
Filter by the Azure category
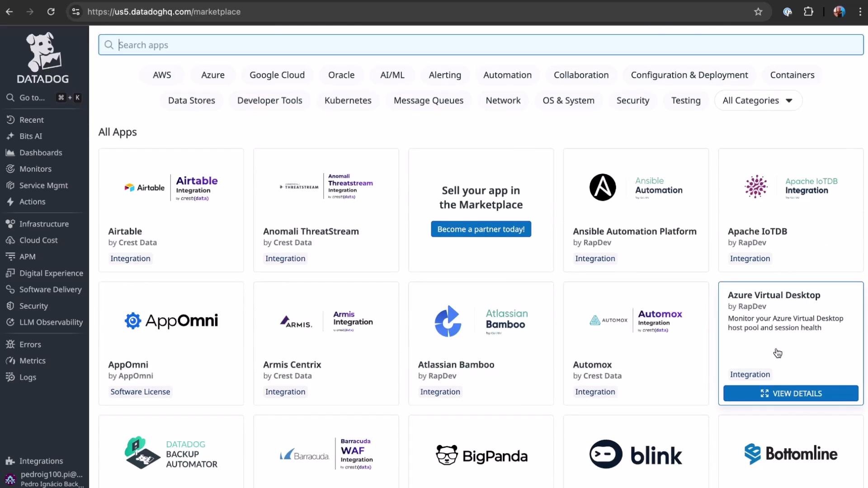tap(213, 75)
